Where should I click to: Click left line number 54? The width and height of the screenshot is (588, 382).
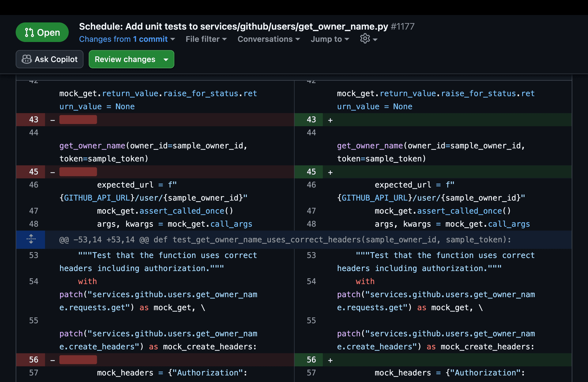(x=33, y=281)
